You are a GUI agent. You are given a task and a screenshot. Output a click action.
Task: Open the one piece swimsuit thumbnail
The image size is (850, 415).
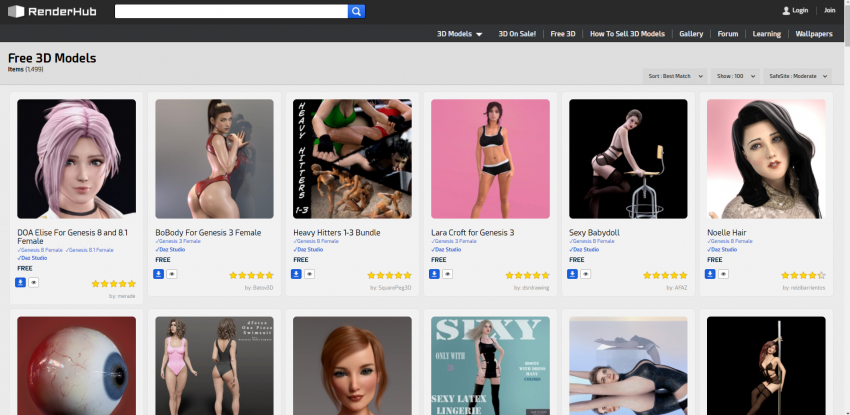[214, 366]
